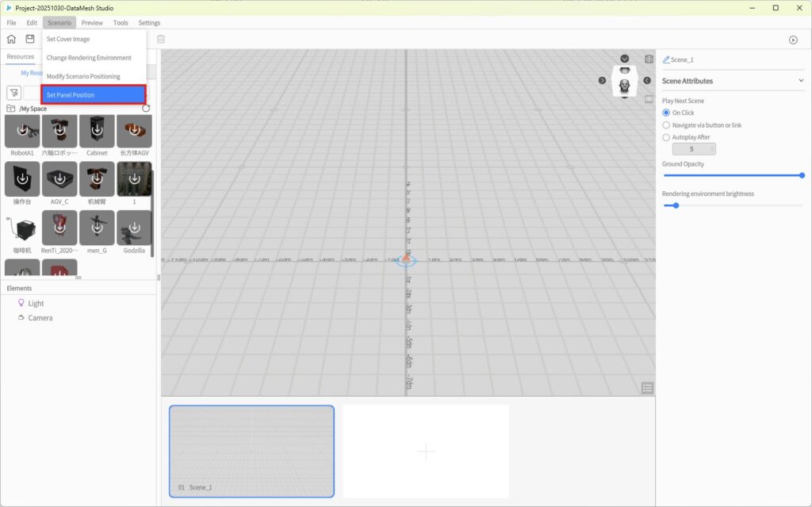Select the Scene_1 thumbnail
The height and width of the screenshot is (507, 812).
tap(251, 451)
